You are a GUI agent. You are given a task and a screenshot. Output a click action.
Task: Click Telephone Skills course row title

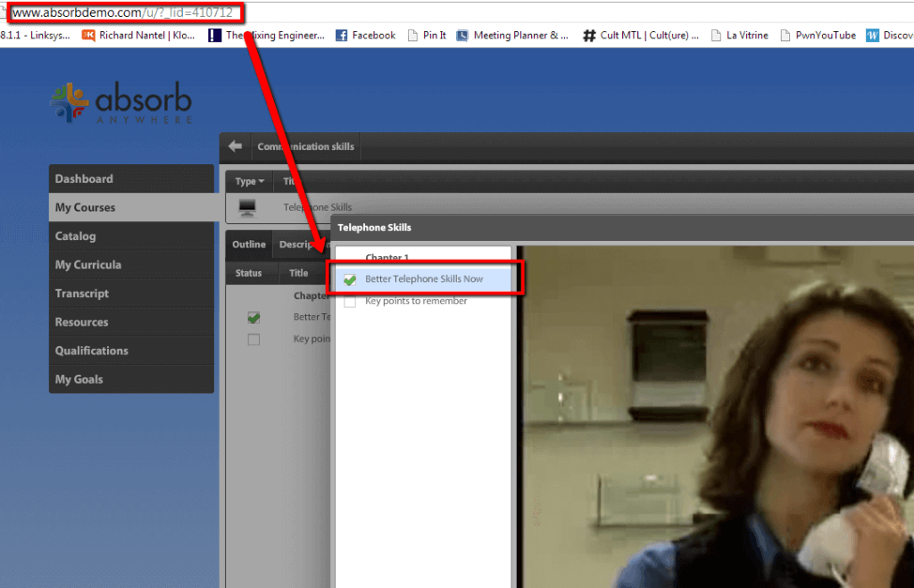coord(317,208)
